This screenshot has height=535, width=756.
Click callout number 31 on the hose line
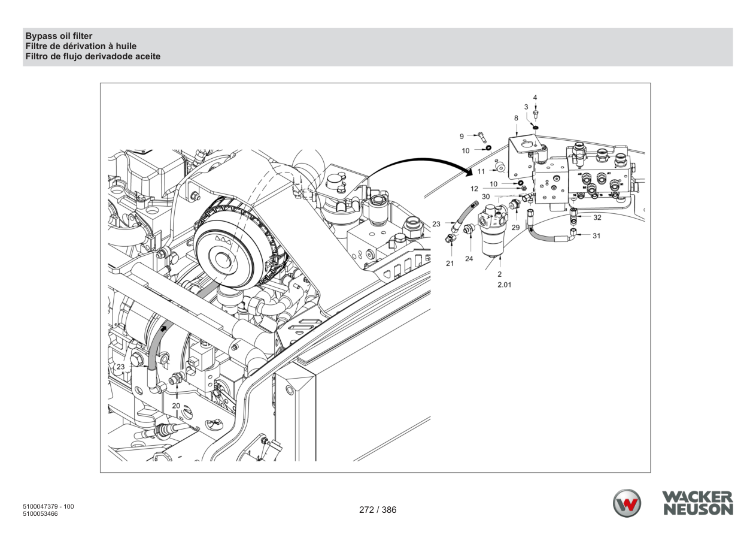click(x=596, y=235)
